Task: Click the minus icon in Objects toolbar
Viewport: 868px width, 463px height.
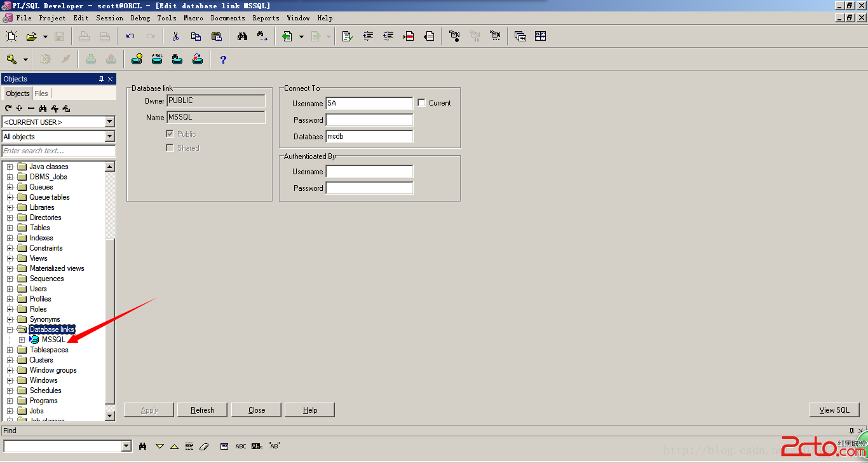Action: tap(31, 108)
